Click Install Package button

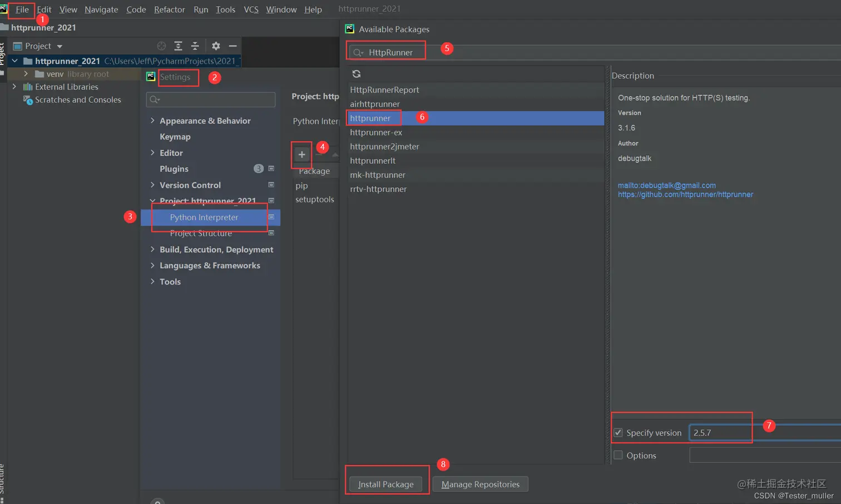[x=385, y=485]
